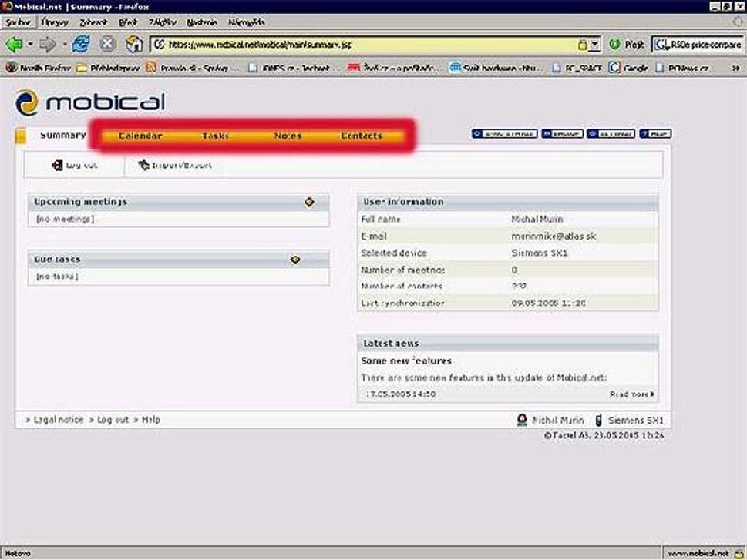Image resolution: width=747 pixels, height=560 pixels.
Task: Switch to the Calendar tab
Action: [x=140, y=136]
